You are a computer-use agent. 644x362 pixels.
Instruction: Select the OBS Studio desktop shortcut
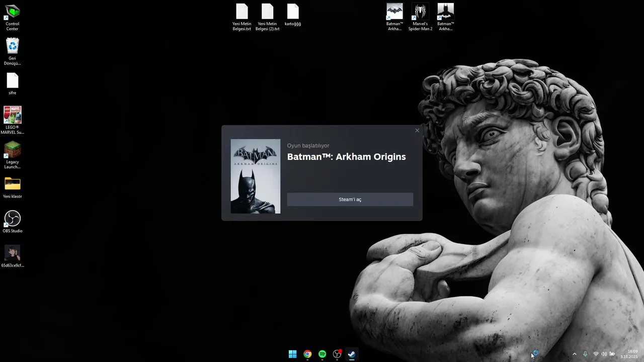[x=12, y=222]
